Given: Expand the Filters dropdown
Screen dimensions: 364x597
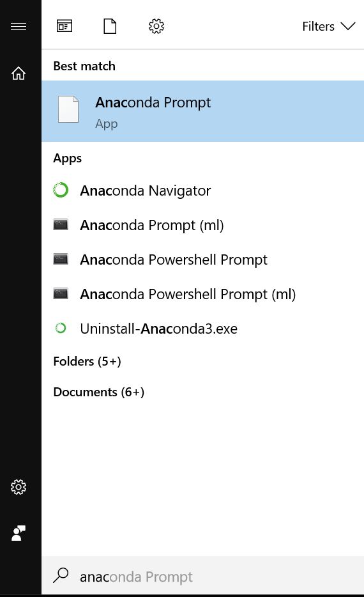Looking at the screenshot, I should pos(329,26).
